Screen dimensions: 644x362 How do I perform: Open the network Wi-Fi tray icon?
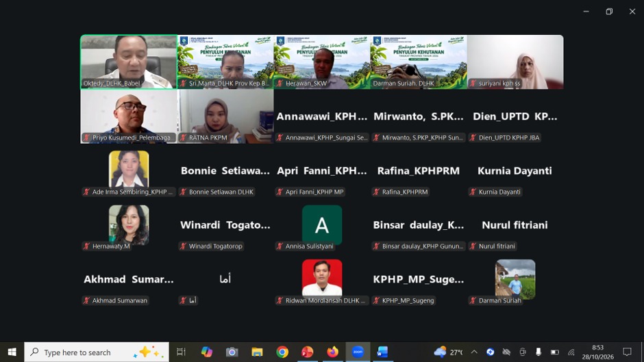tap(571, 352)
